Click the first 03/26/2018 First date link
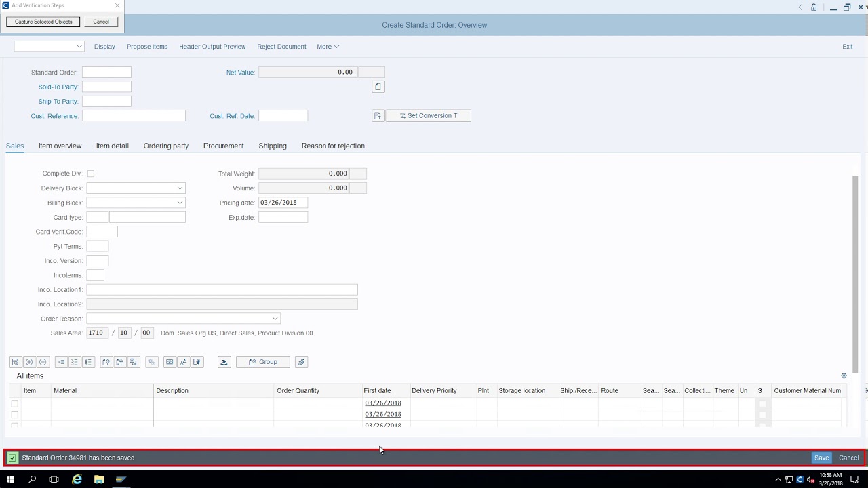Viewport: 868px width, 488px height. pos(383,403)
